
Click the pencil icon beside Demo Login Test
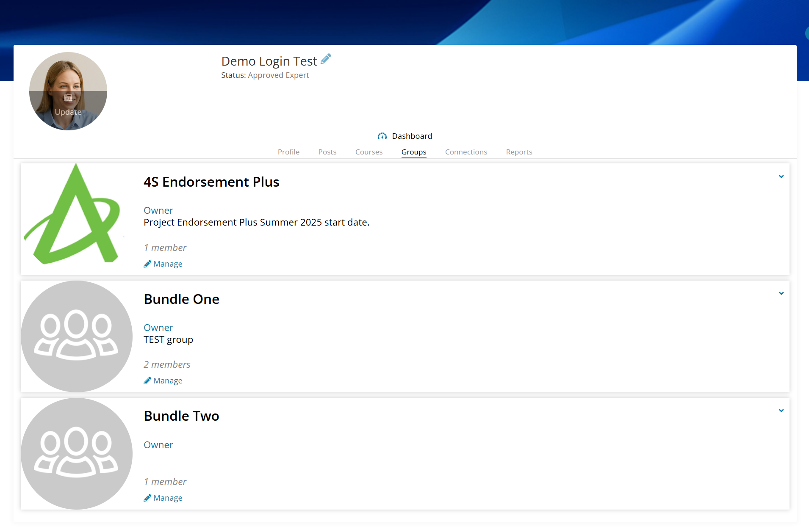(326, 59)
